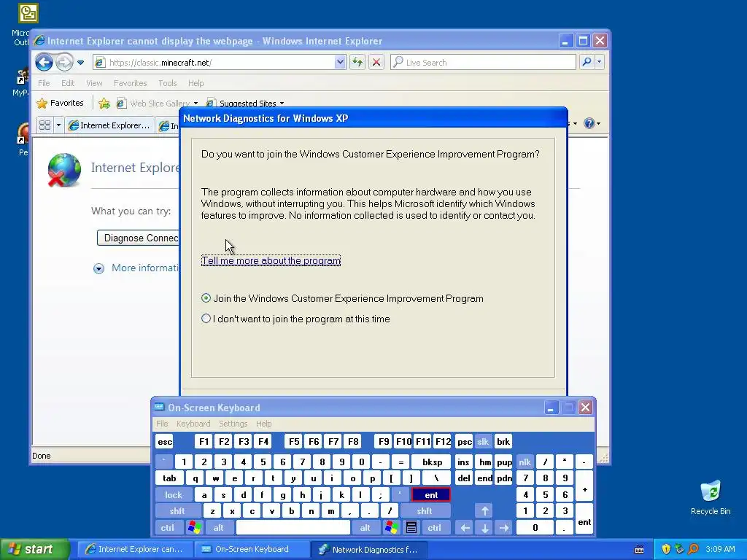The image size is (747, 560).
Task: Click the Diagnose Connection Problems button
Action: 138,238
